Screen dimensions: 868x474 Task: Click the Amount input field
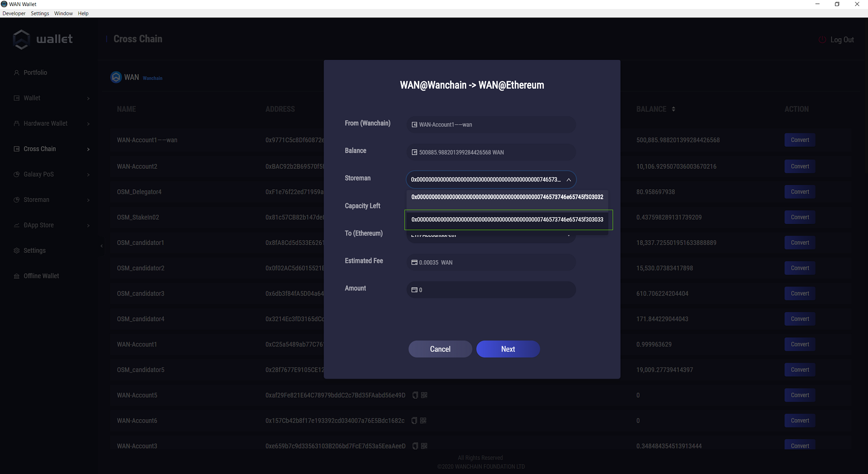click(491, 290)
